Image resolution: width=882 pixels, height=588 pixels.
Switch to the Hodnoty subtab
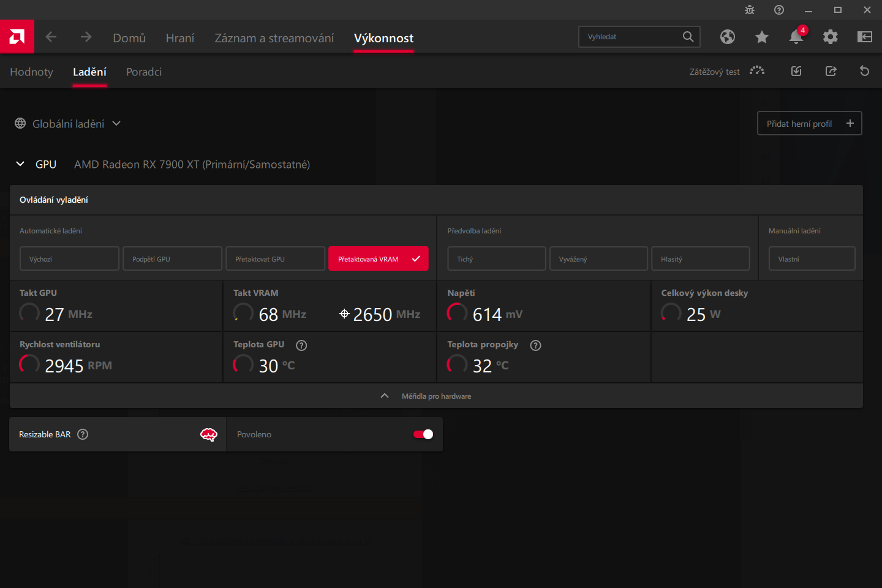[x=31, y=72]
